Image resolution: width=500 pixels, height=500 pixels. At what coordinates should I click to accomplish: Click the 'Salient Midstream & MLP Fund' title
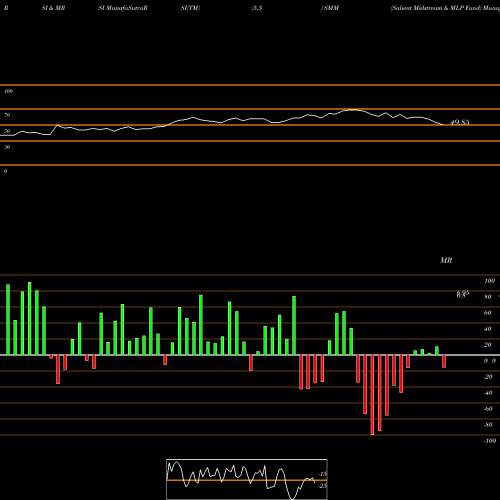436,8
